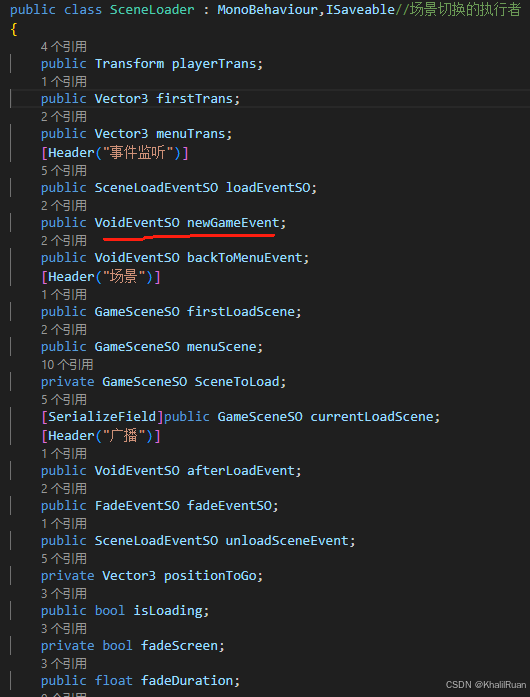530x697 pixels.
Task: Click the comment 场景切换的执行者
Action: 458,10
